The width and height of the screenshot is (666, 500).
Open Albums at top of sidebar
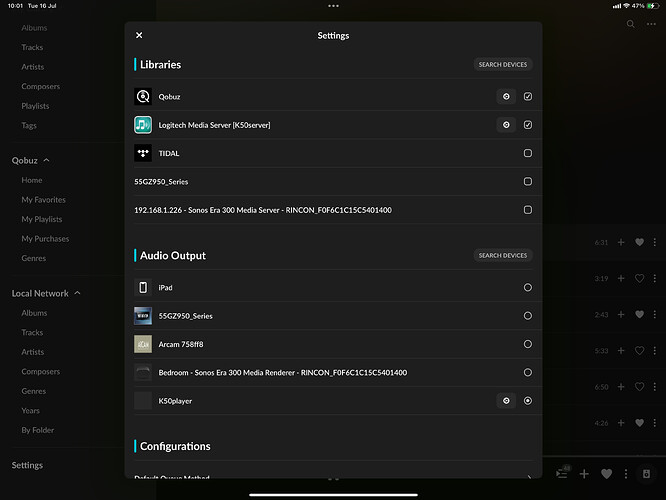(34, 28)
